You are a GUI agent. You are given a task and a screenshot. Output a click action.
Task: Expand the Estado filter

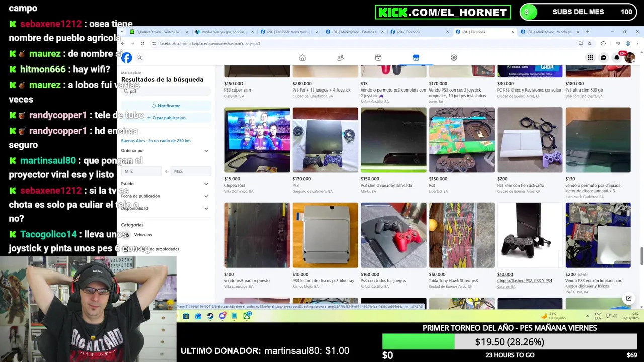coord(165,184)
